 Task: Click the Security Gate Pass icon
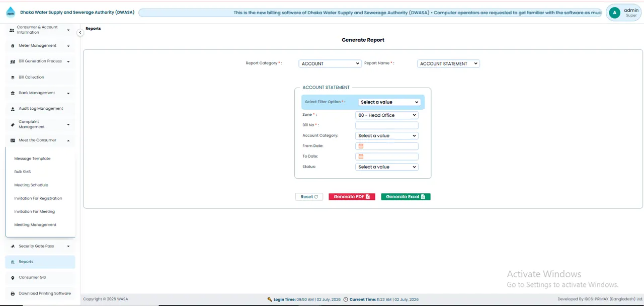coord(13,246)
